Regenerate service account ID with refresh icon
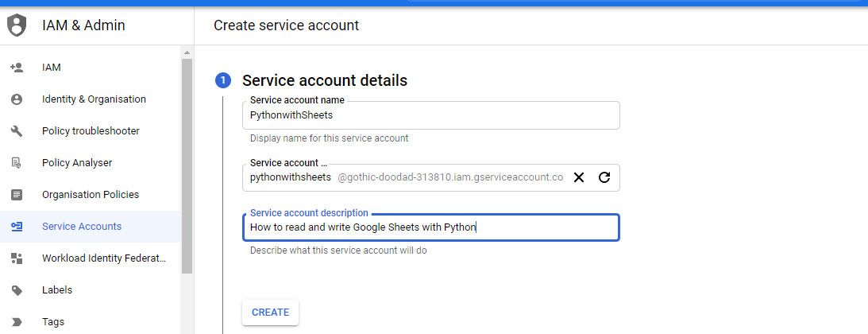Viewport: 868px width, 334px height. point(604,177)
